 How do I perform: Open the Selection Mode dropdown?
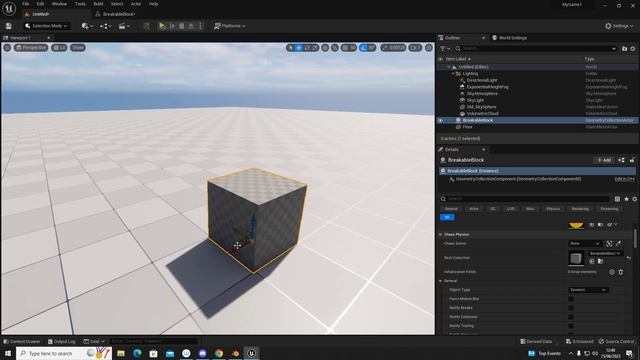(46, 26)
